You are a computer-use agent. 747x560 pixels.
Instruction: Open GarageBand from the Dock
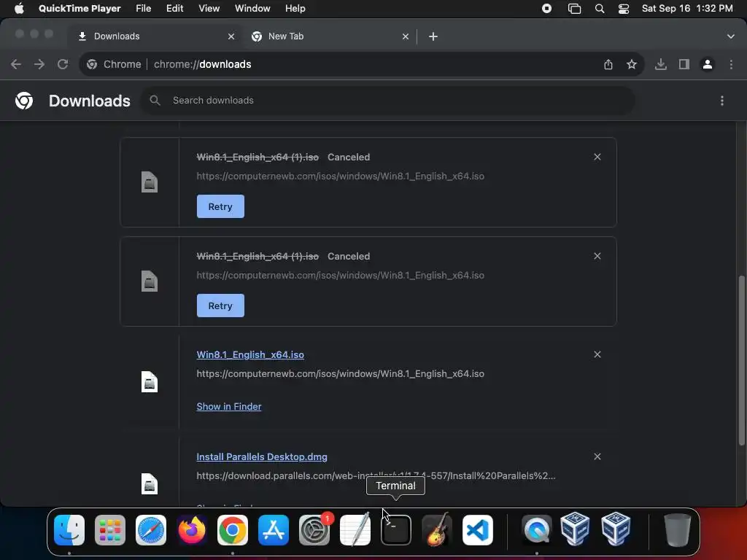point(437,530)
